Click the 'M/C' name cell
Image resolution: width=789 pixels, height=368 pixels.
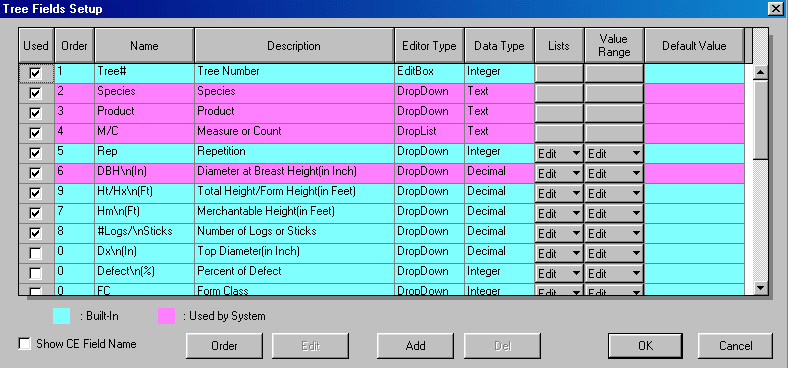pos(144,132)
